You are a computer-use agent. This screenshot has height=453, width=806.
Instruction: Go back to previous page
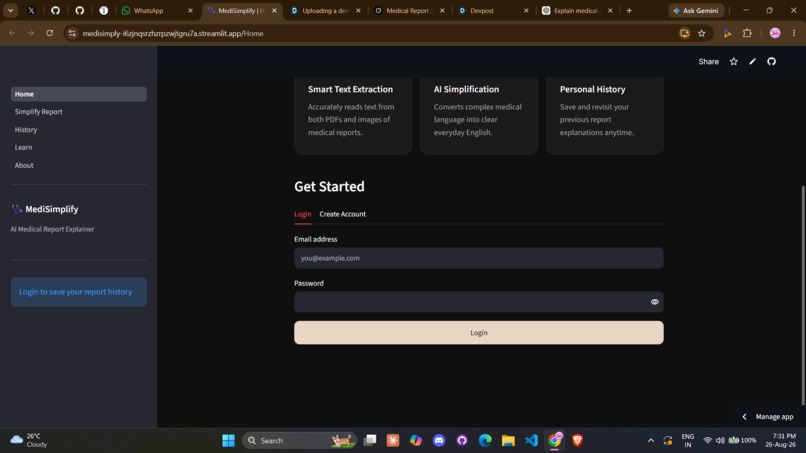12,33
